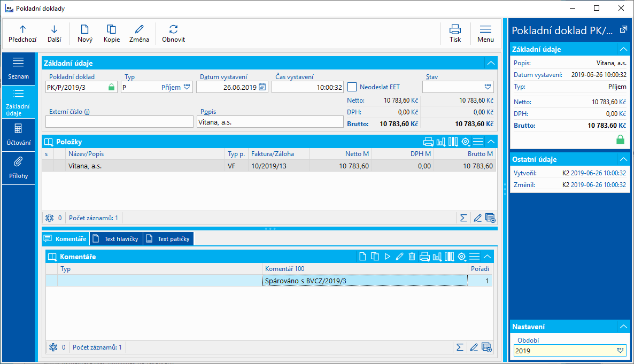Open the Stav dropdown
Image resolution: width=634 pixels, height=364 pixels.
pyautogui.click(x=487, y=87)
